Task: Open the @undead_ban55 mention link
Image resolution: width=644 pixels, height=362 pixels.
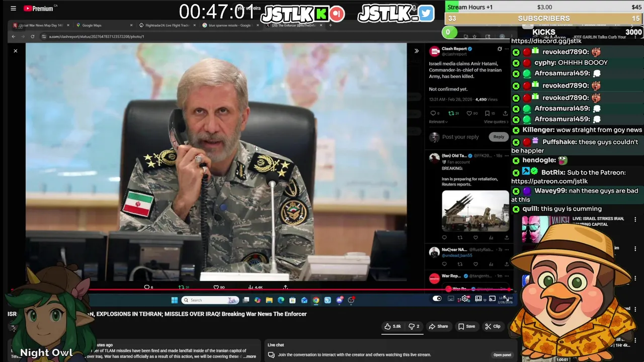Action: coord(457,255)
